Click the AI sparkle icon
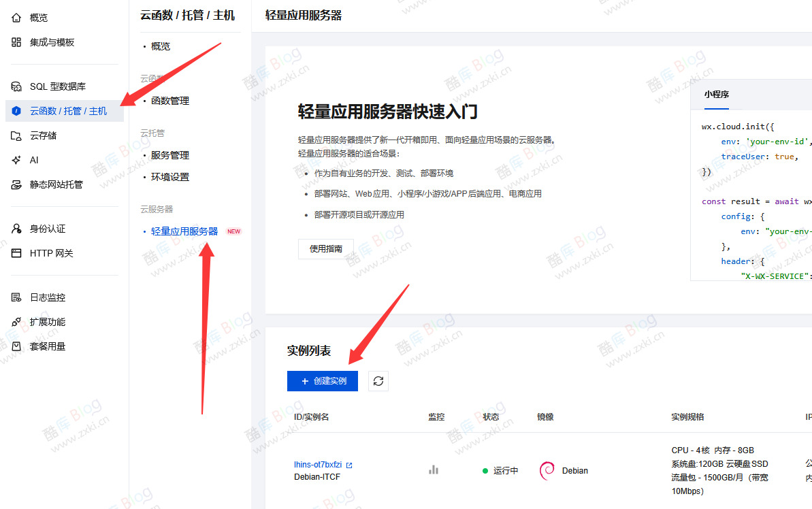Image resolution: width=812 pixels, height=509 pixels. [16, 160]
